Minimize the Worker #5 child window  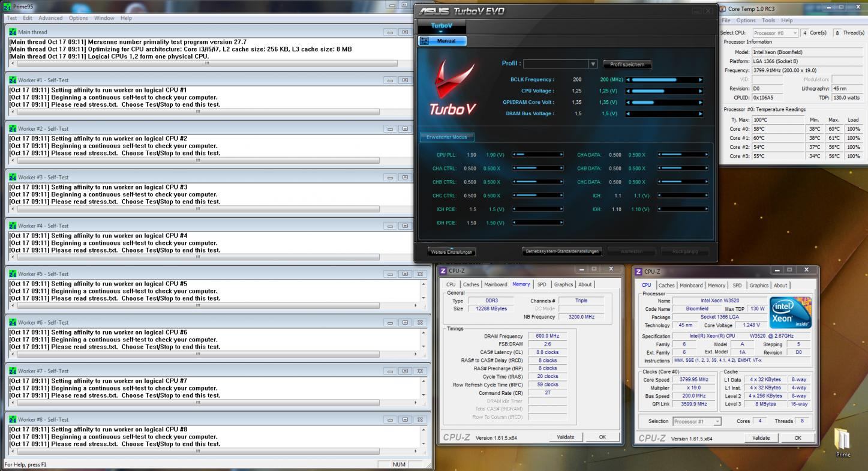[390, 274]
